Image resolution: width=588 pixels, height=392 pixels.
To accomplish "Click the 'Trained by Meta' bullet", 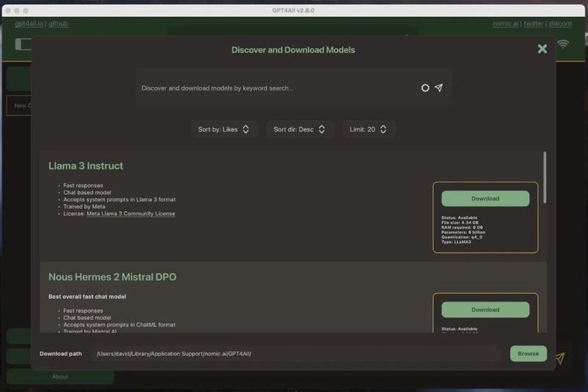I will (84, 207).
